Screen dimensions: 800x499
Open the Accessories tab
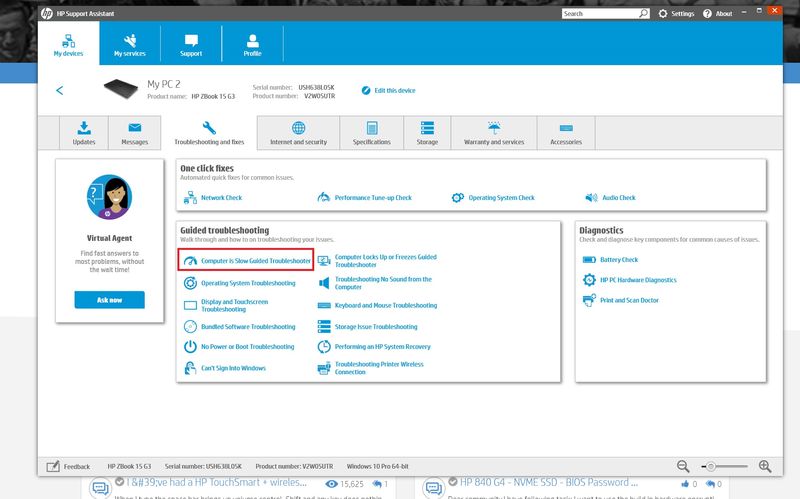(x=566, y=133)
